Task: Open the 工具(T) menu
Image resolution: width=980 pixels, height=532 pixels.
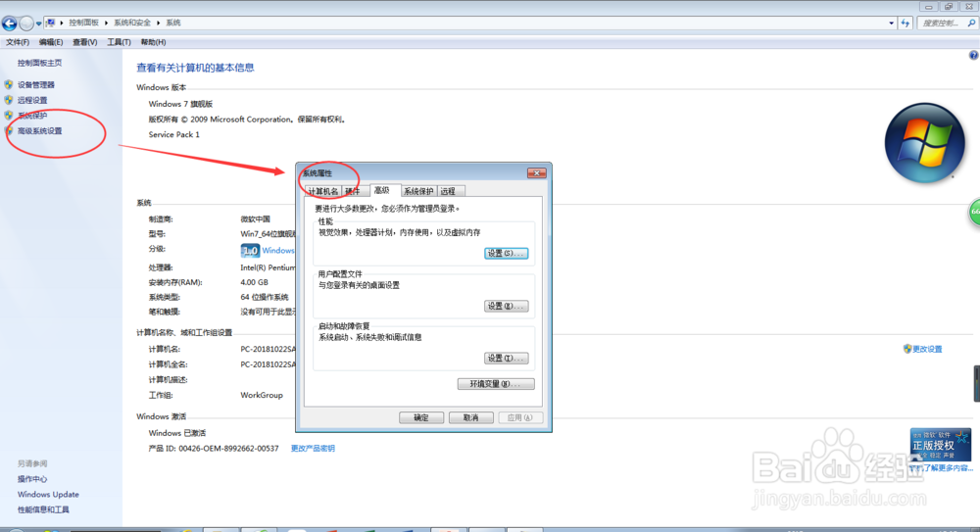Action: (119, 42)
